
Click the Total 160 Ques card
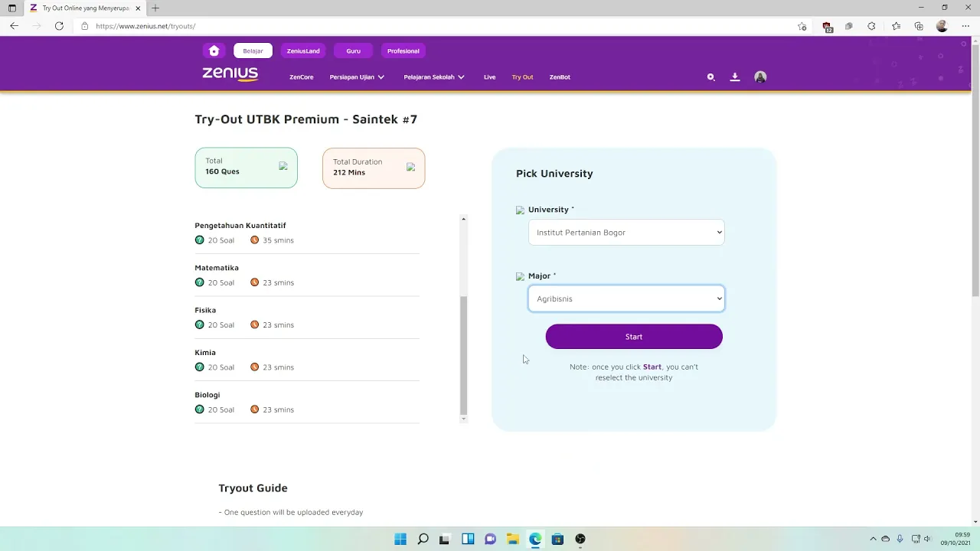[x=246, y=168]
